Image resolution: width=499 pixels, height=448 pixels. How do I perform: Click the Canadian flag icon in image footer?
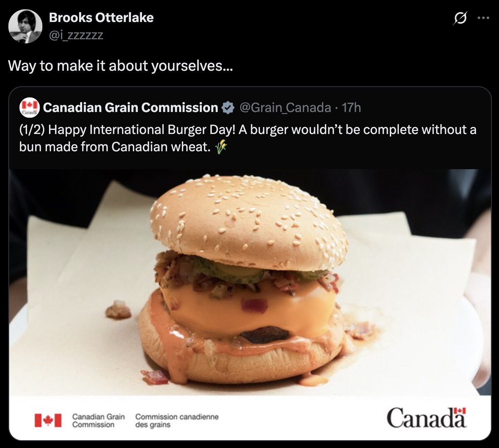(x=48, y=420)
